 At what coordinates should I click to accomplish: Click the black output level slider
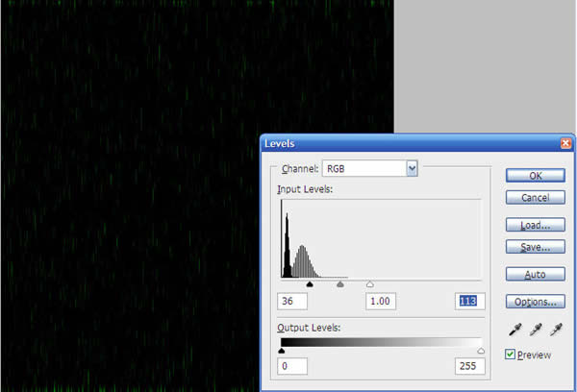[x=282, y=351]
